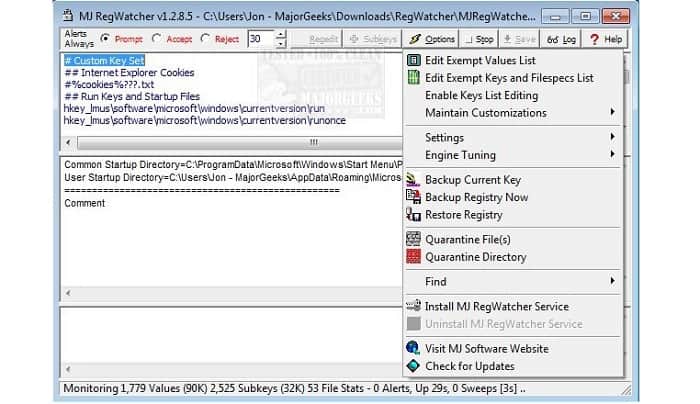Click the Visit MJ Software Website globe icon

[x=413, y=348]
